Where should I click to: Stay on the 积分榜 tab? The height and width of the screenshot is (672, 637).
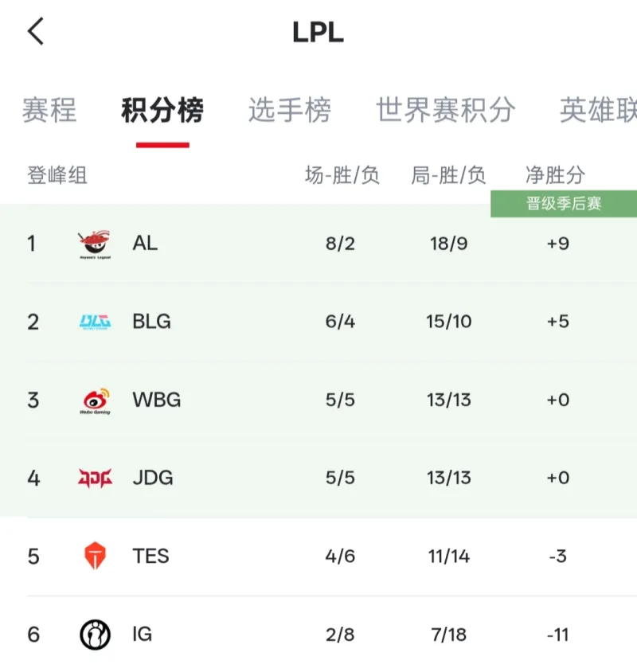coord(162,111)
